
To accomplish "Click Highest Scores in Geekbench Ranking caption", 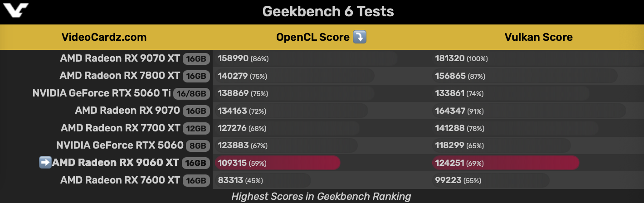I will click(321, 197).
